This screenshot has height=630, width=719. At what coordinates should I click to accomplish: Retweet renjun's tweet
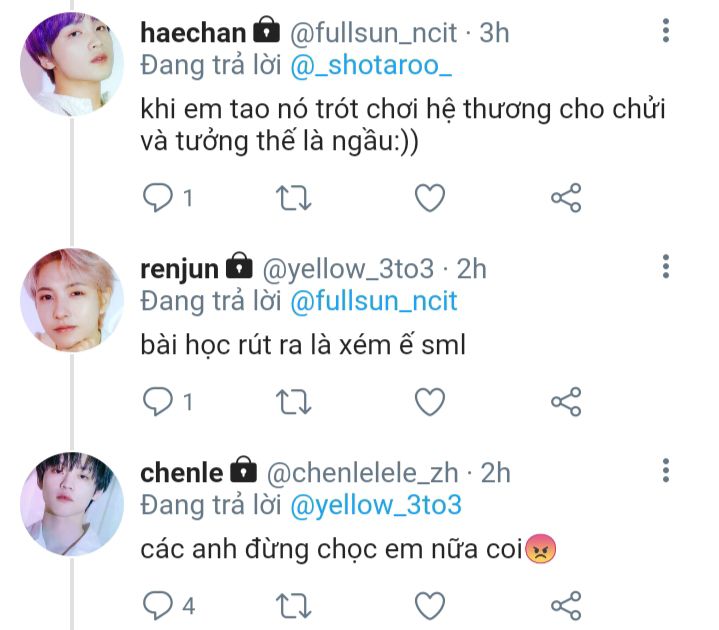(x=293, y=402)
